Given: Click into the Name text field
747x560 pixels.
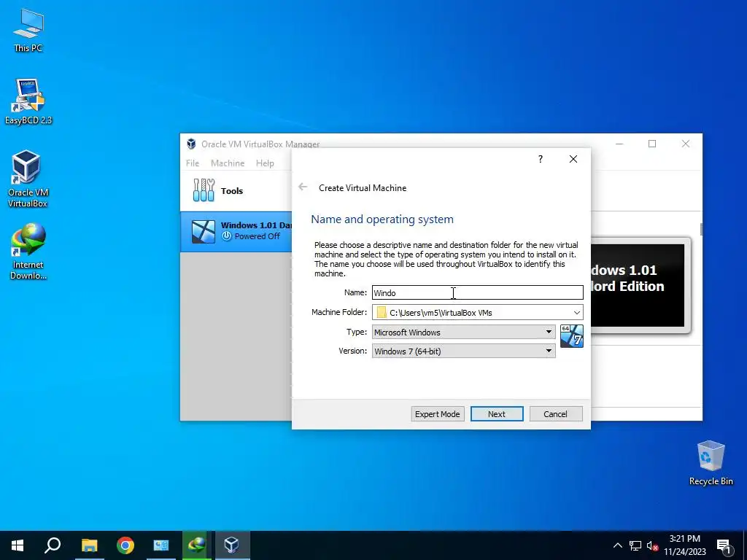Looking at the screenshot, I should pyautogui.click(x=477, y=292).
